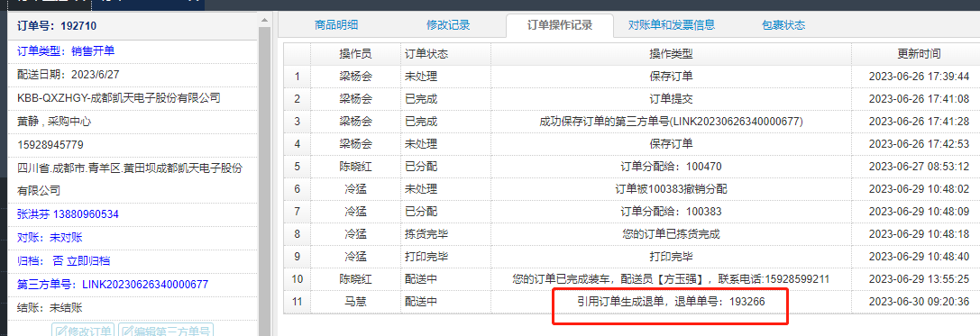This screenshot has width=980, height=336.
Task: Click the 配送日期：2023/6/27 text
Action: (x=69, y=75)
